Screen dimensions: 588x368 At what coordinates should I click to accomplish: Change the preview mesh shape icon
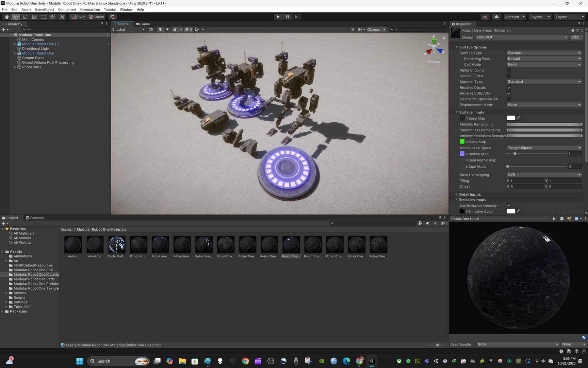pyautogui.click(x=562, y=219)
